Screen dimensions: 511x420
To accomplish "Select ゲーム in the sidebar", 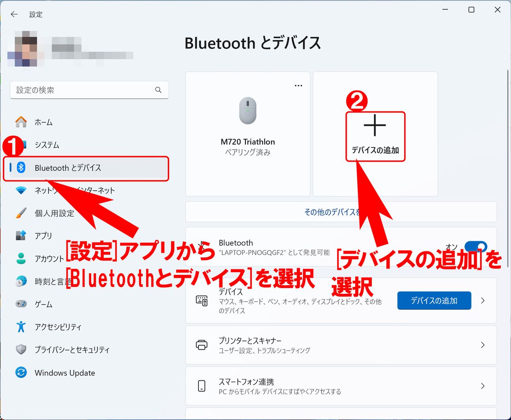I will tap(43, 304).
